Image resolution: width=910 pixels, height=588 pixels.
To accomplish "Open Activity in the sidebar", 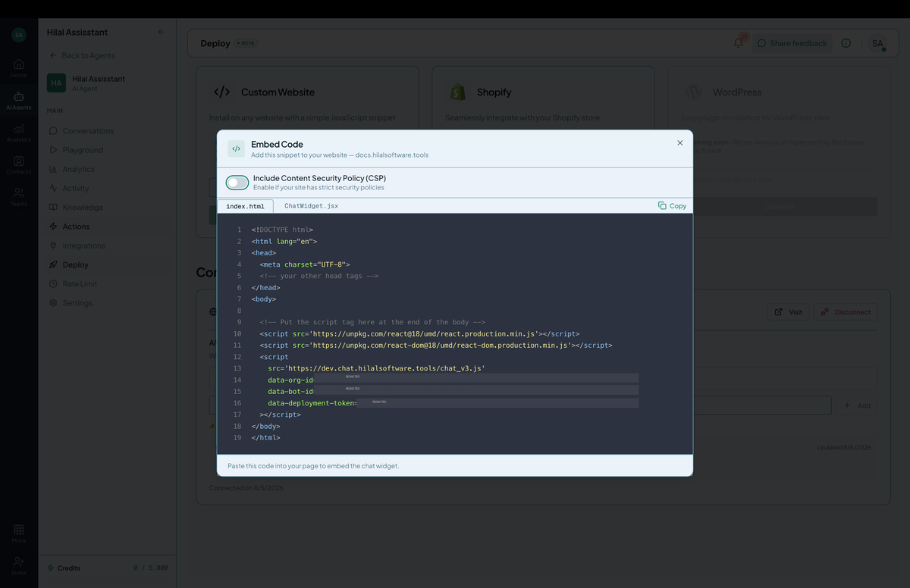I will (x=107, y=188).
